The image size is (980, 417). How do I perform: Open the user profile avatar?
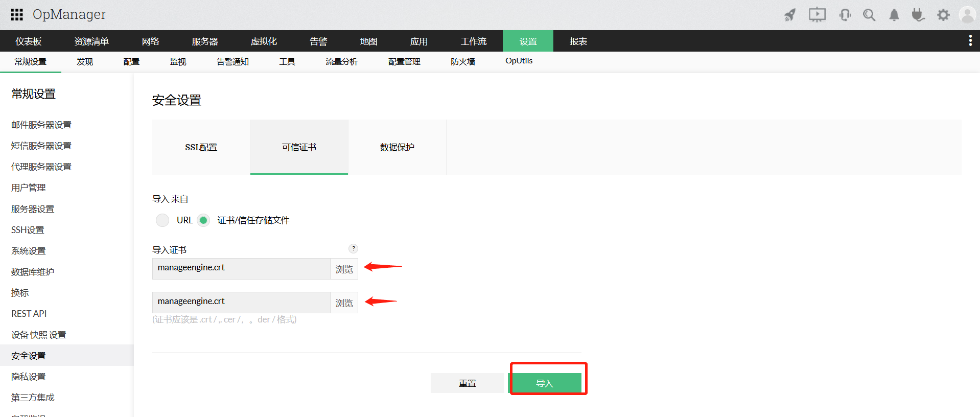pos(967,15)
